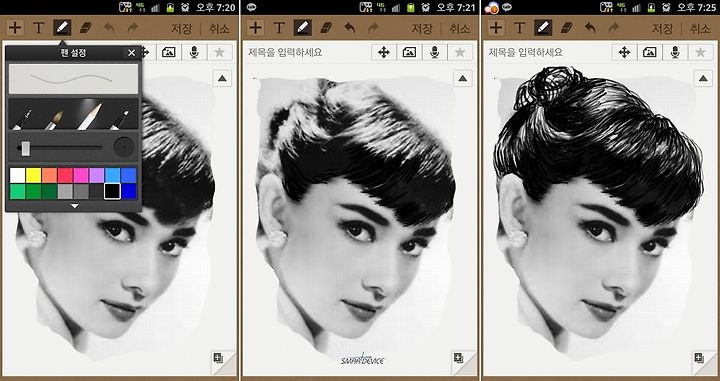This screenshot has height=381, width=720.
Task: Pick the dark blue color swatch
Action: pyautogui.click(x=129, y=191)
